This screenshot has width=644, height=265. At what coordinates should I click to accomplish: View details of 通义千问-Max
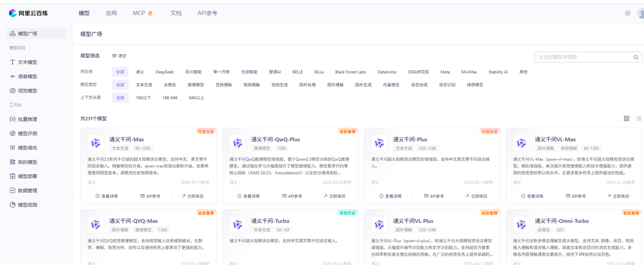coord(107,196)
